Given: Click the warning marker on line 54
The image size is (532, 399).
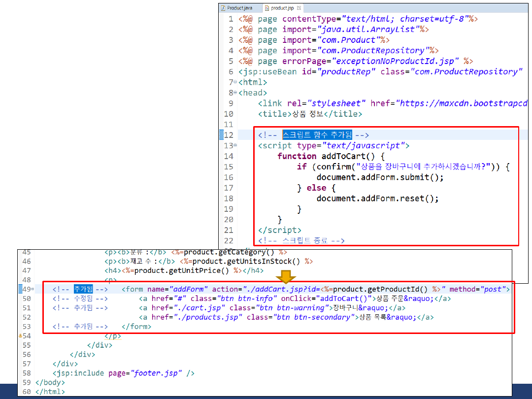Looking at the screenshot, I should tap(20, 336).
